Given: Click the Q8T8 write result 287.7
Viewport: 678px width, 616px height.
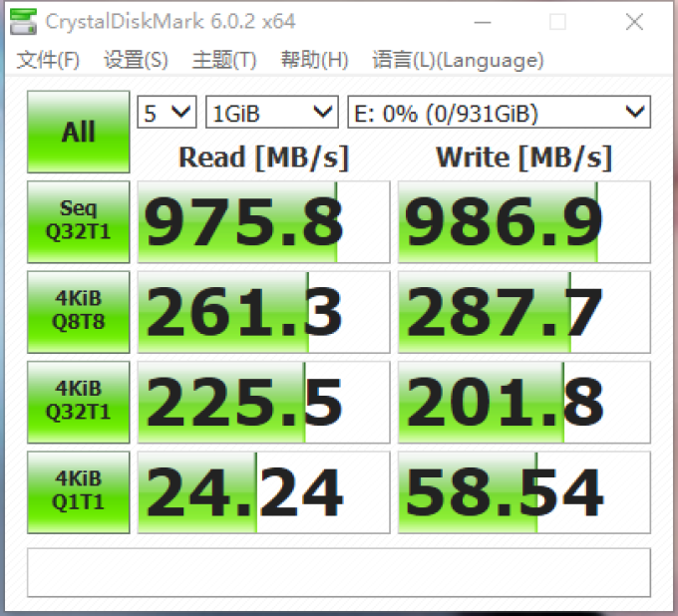Looking at the screenshot, I should [x=524, y=312].
